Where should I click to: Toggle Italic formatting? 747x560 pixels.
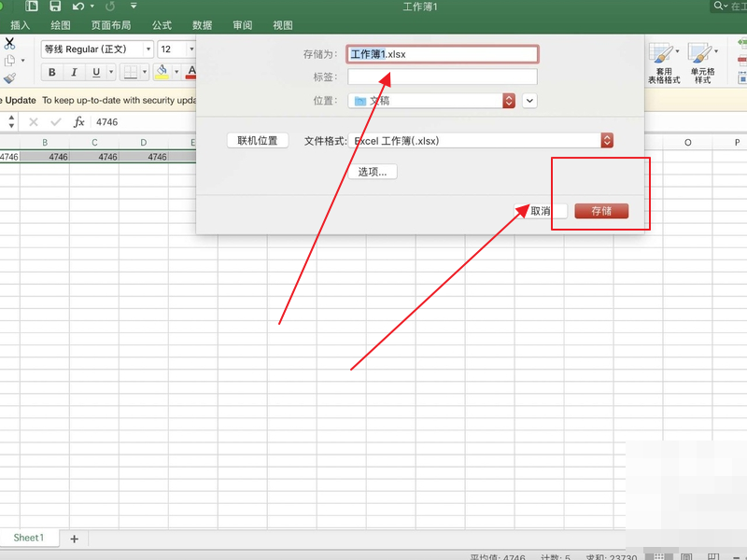coord(74,73)
